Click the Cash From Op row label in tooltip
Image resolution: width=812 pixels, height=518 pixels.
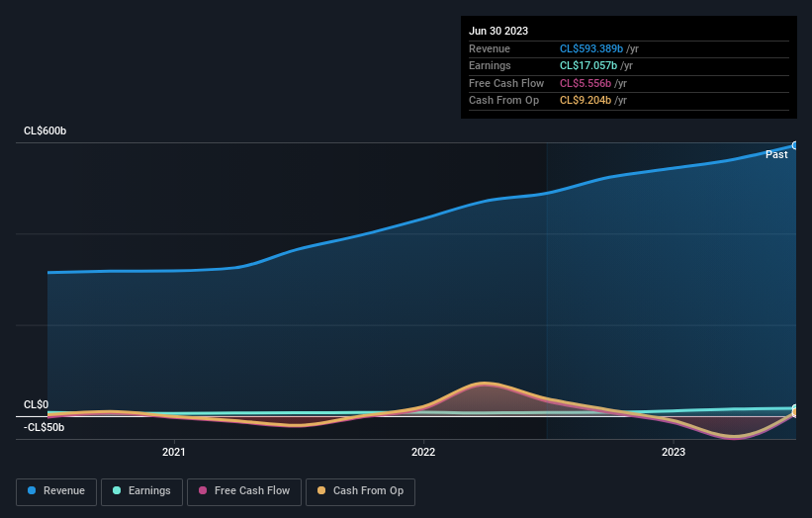503,101
